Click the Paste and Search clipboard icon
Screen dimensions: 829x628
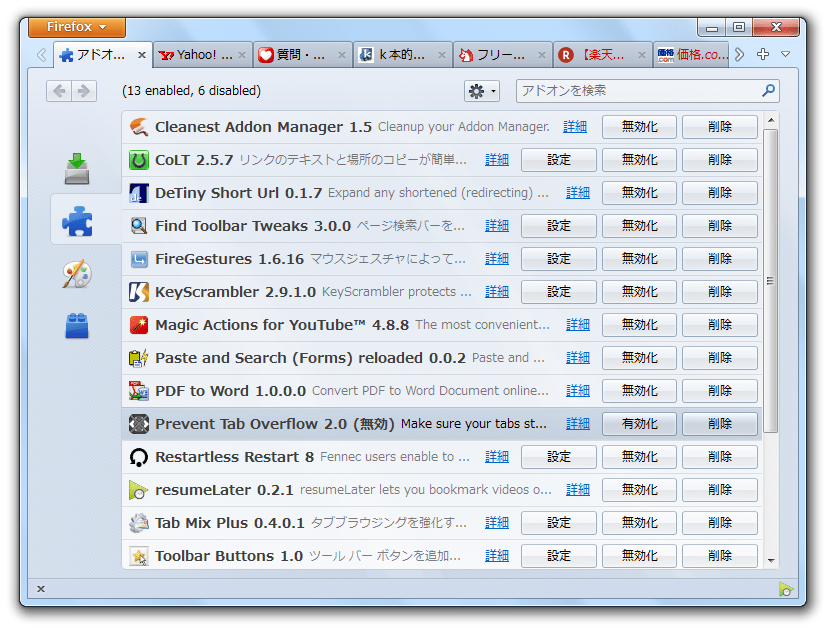tap(139, 358)
